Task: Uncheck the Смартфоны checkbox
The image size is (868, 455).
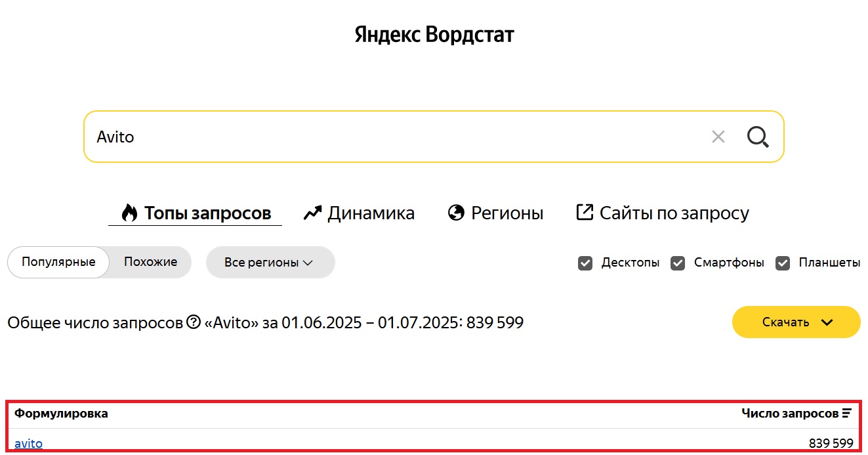Action: 678,263
